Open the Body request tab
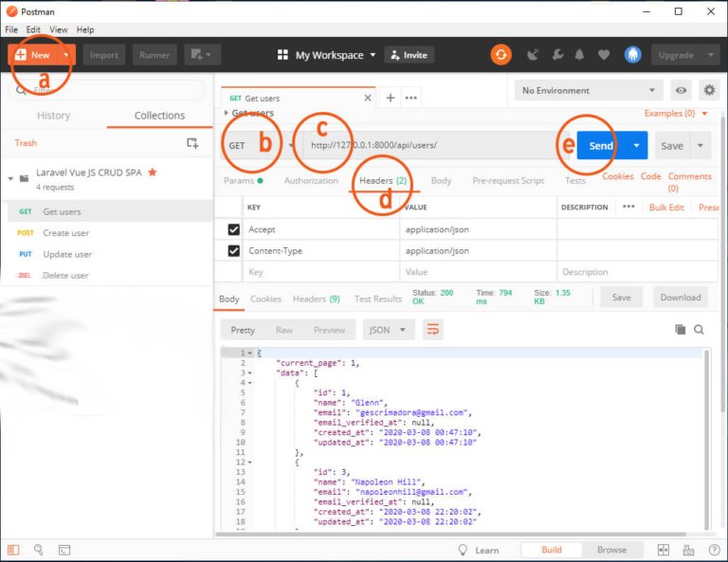 (x=441, y=180)
